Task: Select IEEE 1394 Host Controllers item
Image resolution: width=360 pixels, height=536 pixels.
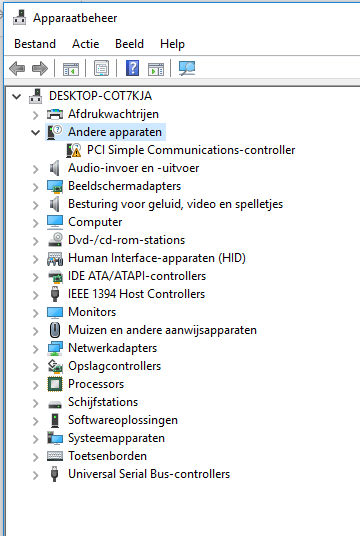Action: (136, 294)
